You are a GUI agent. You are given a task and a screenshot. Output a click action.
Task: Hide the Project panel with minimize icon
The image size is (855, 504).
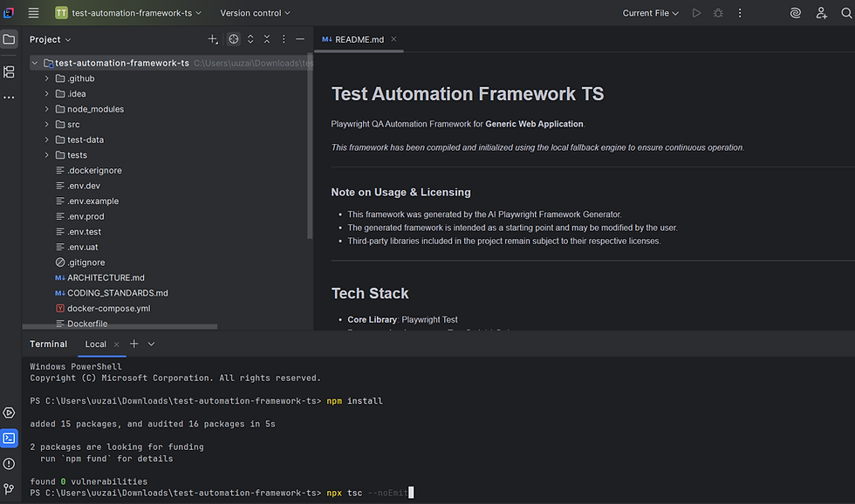coord(300,39)
